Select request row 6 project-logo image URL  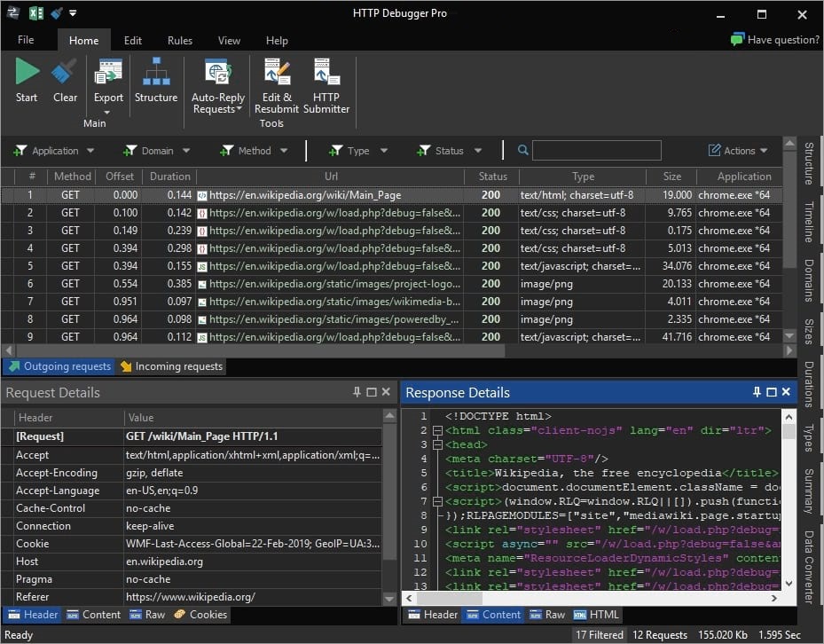334,284
